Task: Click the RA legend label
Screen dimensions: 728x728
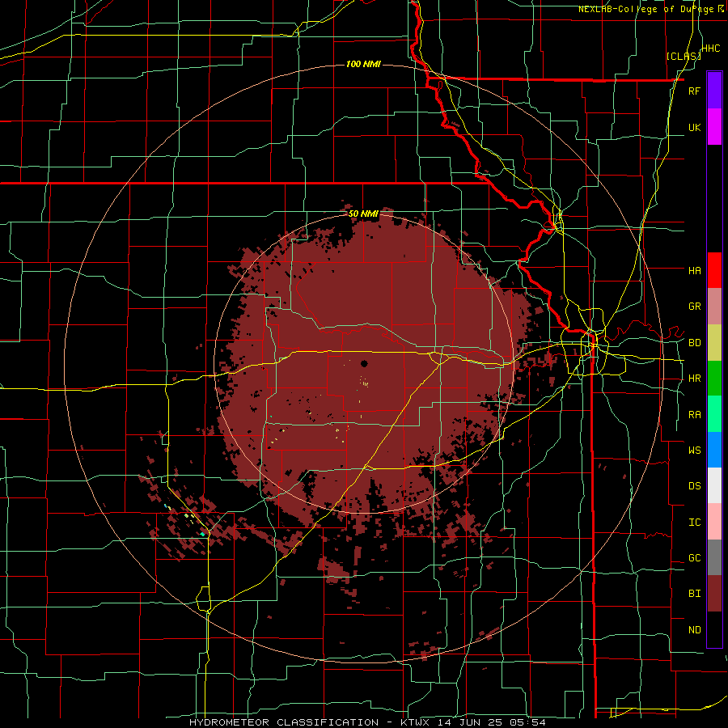Action: pyautogui.click(x=694, y=415)
